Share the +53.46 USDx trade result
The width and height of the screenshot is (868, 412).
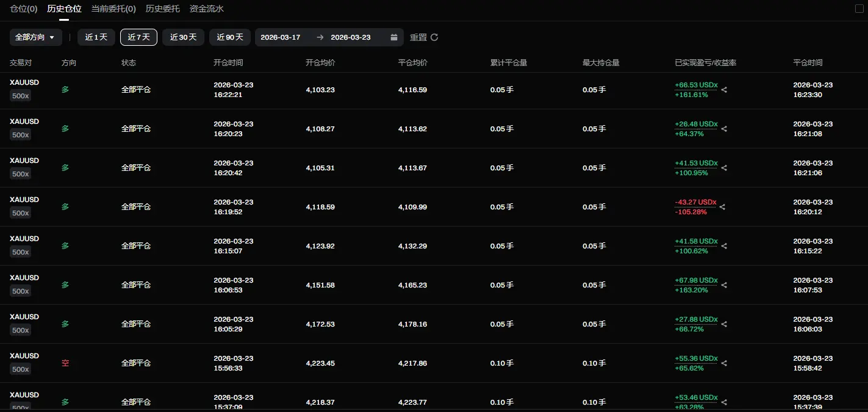point(724,402)
